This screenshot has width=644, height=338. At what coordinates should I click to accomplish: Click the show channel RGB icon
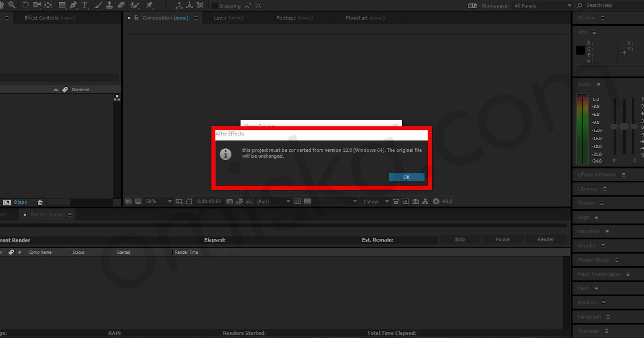coord(249,201)
